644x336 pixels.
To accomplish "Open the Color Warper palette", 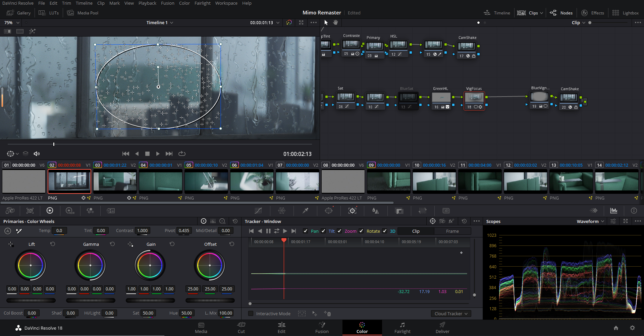I will [x=282, y=211].
